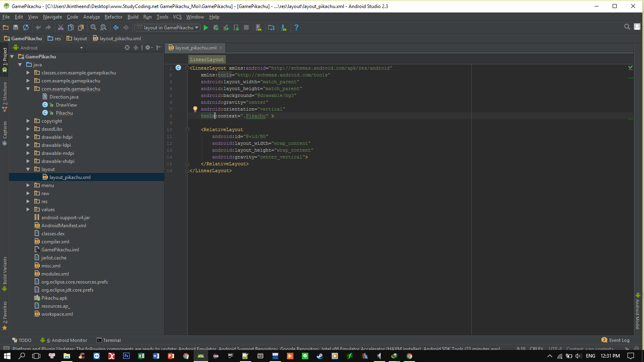Click the green Run app button
Viewport: 644px width, 362px height.
(x=206, y=28)
